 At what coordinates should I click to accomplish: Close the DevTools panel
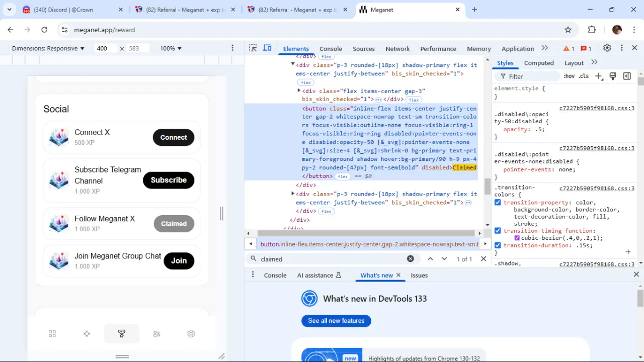(634, 48)
